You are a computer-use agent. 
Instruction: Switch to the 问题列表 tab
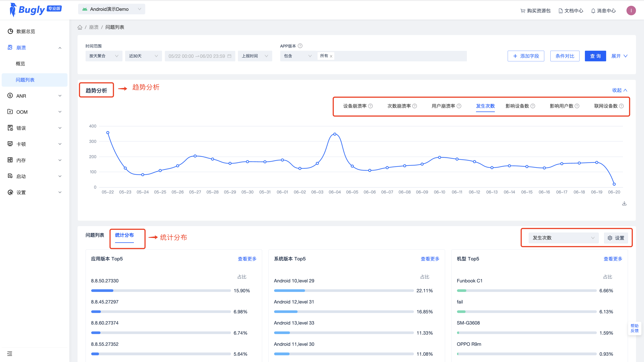pos(95,235)
